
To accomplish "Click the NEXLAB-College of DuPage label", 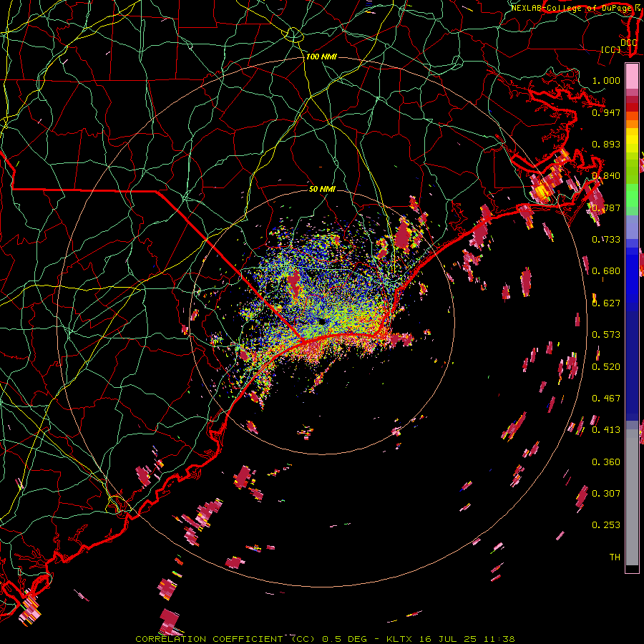I will pyautogui.click(x=571, y=8).
